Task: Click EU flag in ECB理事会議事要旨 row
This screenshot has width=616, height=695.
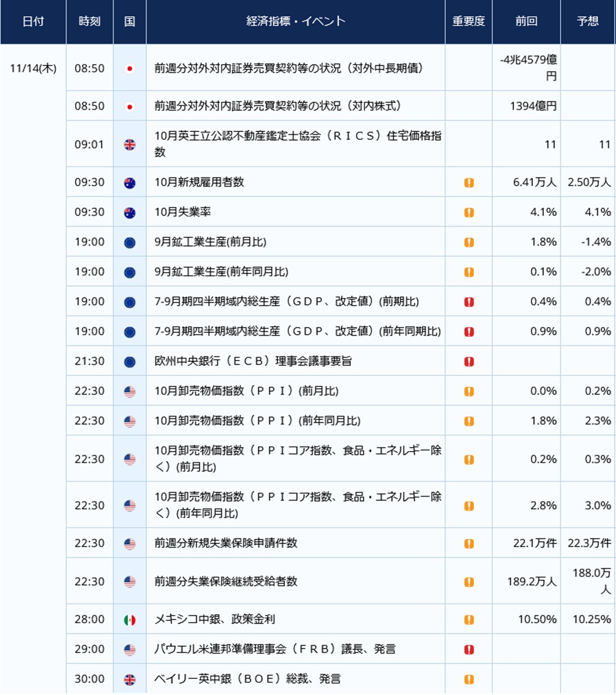Action: coord(130,362)
